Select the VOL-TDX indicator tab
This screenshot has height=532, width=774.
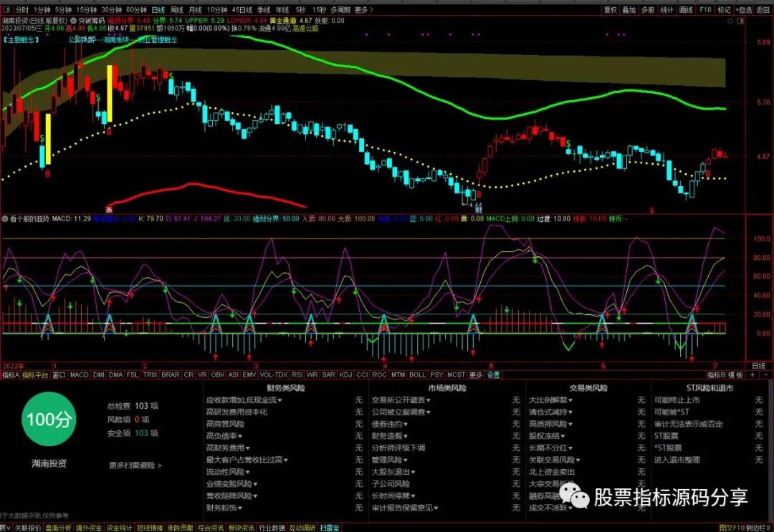click(x=274, y=375)
